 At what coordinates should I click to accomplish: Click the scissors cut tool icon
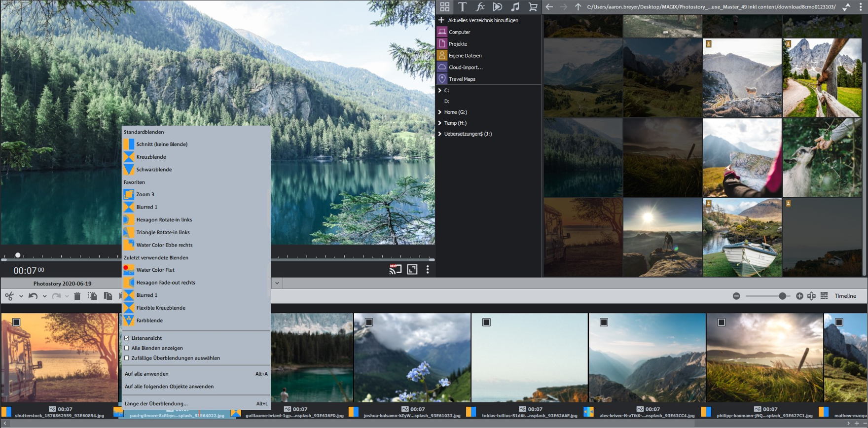9,296
